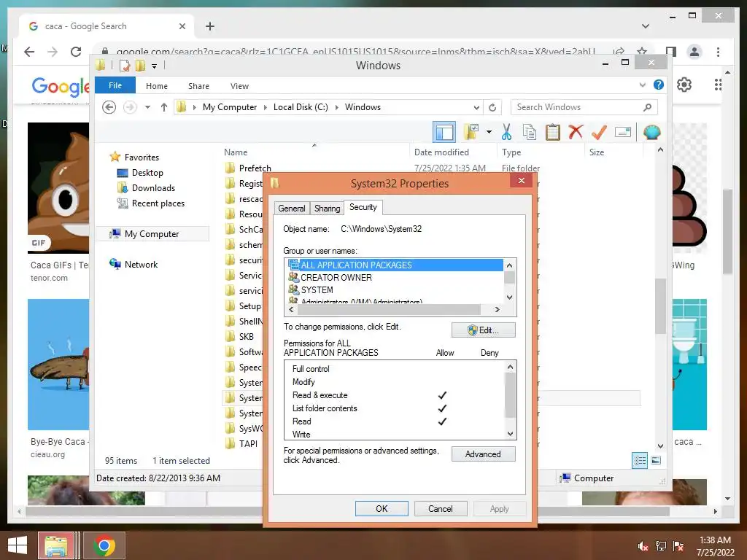Viewport: 747px width, 560px height.
Task: Click inside the Search Windows field
Action: click(x=584, y=107)
